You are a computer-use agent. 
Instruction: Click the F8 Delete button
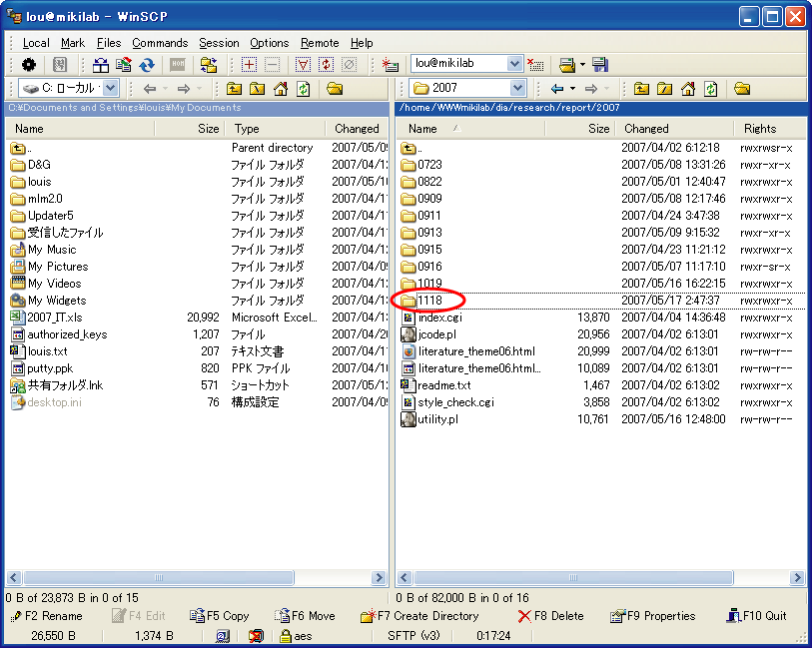tap(551, 616)
